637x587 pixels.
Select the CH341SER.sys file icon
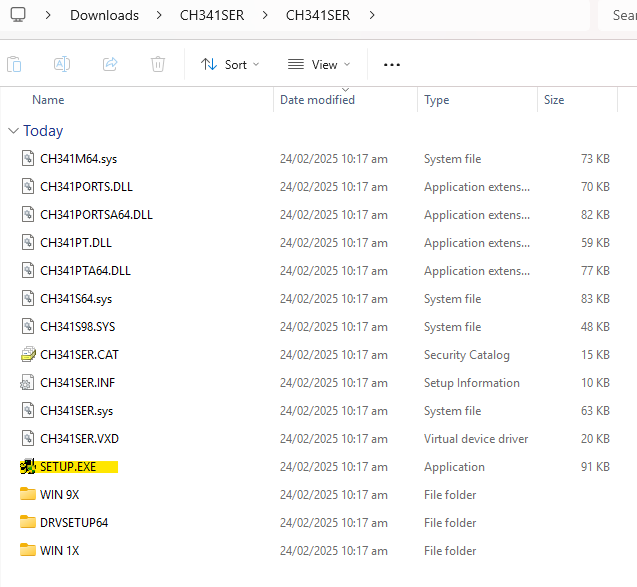coord(28,411)
